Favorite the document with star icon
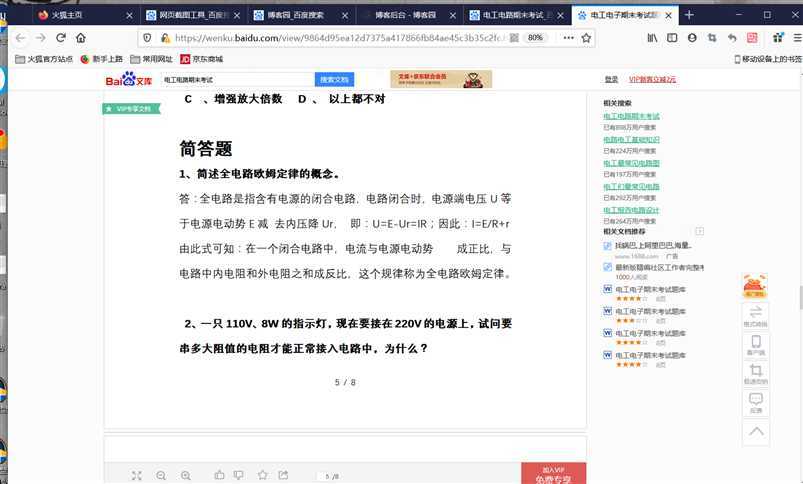803x484 pixels. (x=263, y=475)
